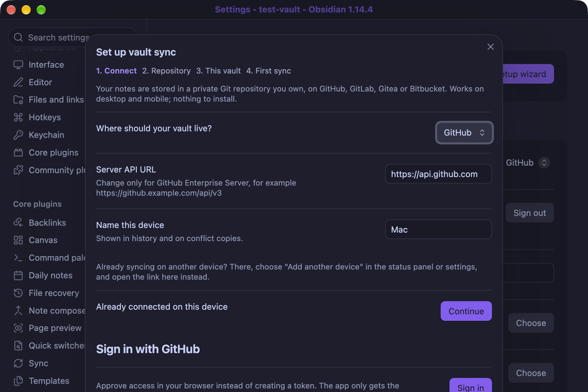
Task: Click the lower Choose button
Action: click(531, 373)
